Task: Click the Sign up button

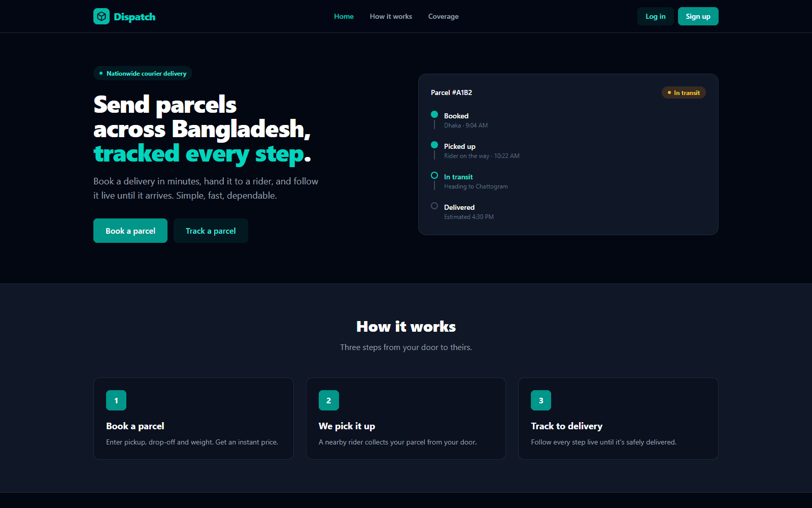Action: (x=698, y=16)
